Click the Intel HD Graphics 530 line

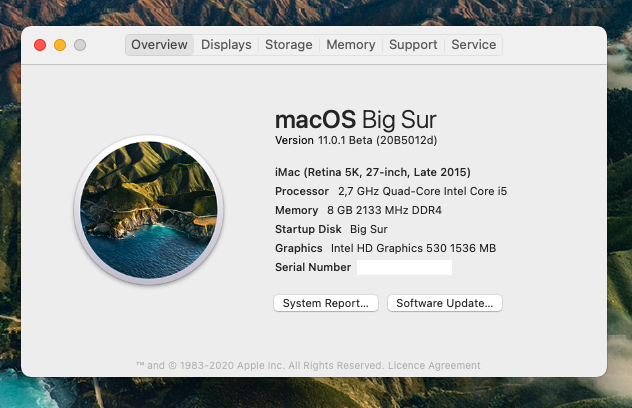point(385,248)
